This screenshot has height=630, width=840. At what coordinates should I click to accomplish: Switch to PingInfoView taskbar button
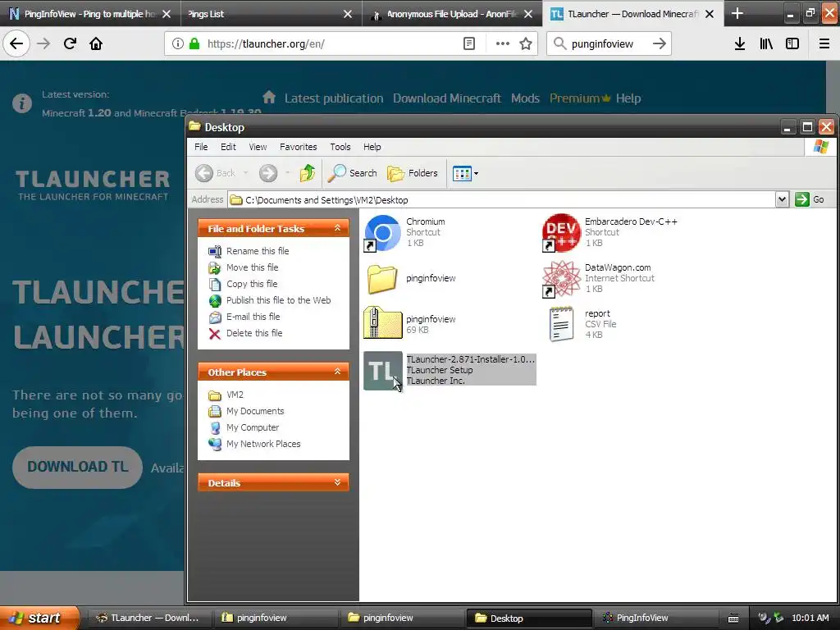point(657,618)
